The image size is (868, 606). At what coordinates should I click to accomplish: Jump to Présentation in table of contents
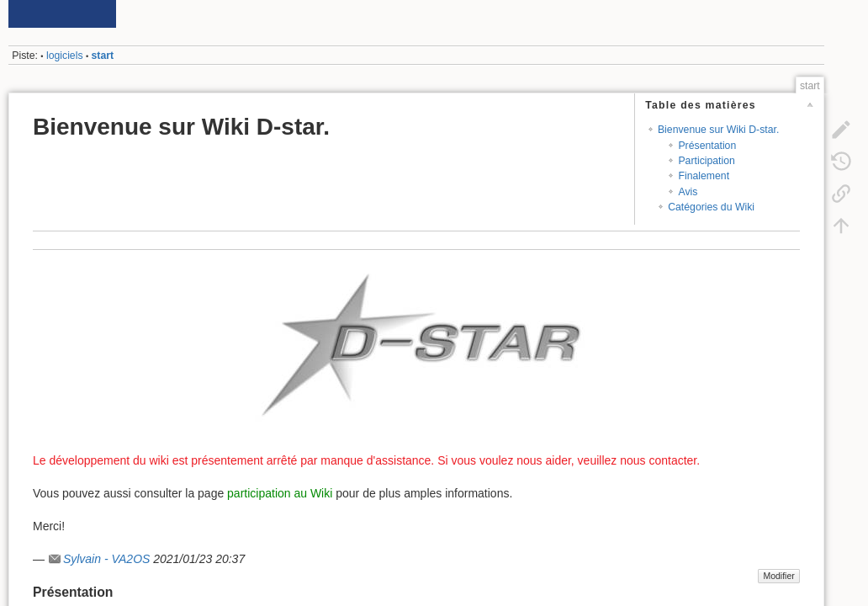pyautogui.click(x=707, y=145)
